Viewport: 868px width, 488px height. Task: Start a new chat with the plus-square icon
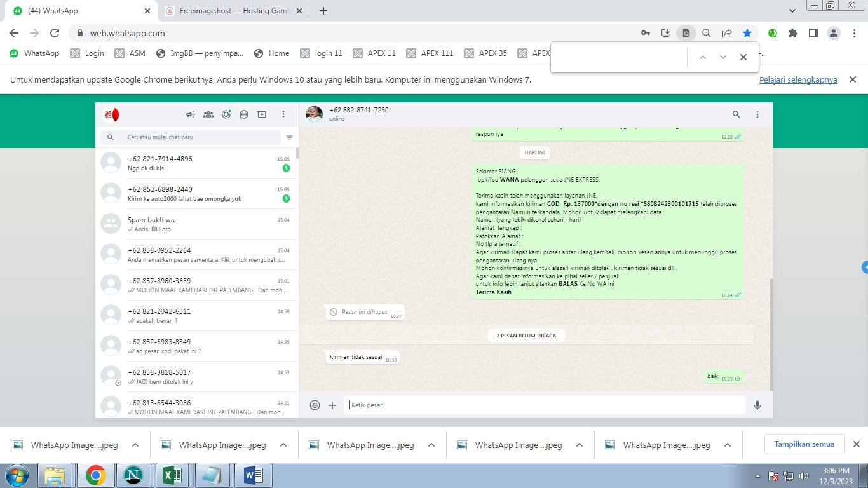click(x=262, y=114)
